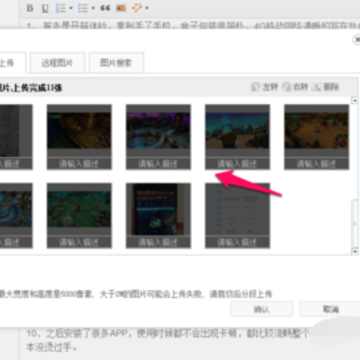Expand bulleted list style dropdown arrow
Viewport: 360px width, 360px height.
pyautogui.click(x=93, y=8)
